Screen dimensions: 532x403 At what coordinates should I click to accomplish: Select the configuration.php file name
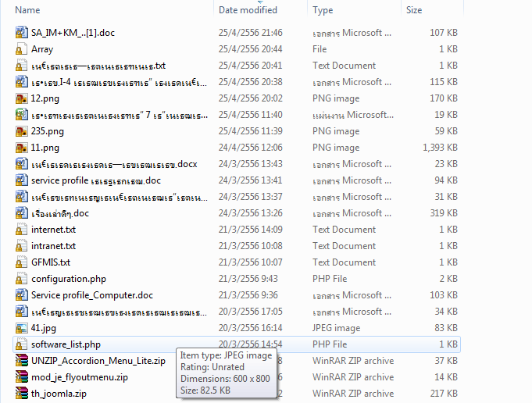pyautogui.click(x=69, y=279)
